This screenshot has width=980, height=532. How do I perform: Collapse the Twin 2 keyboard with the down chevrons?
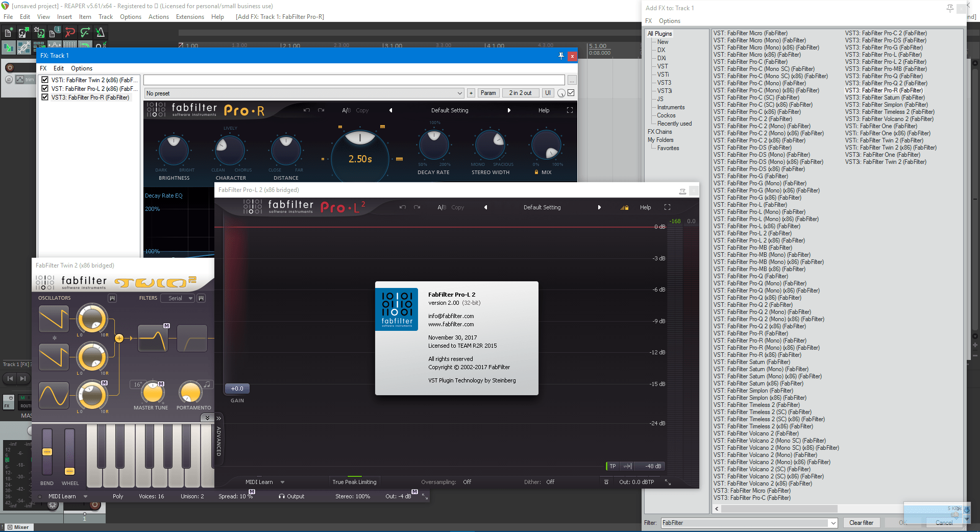point(207,418)
